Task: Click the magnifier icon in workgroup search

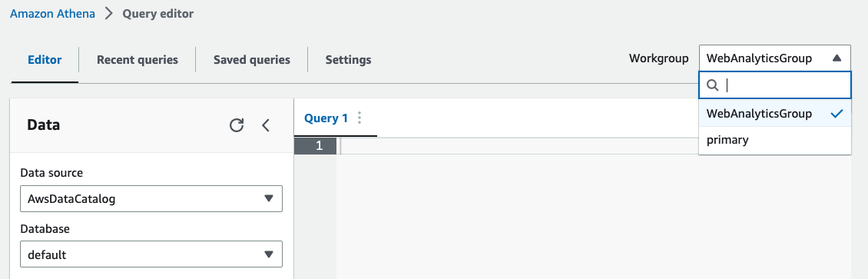Action: coord(714,85)
